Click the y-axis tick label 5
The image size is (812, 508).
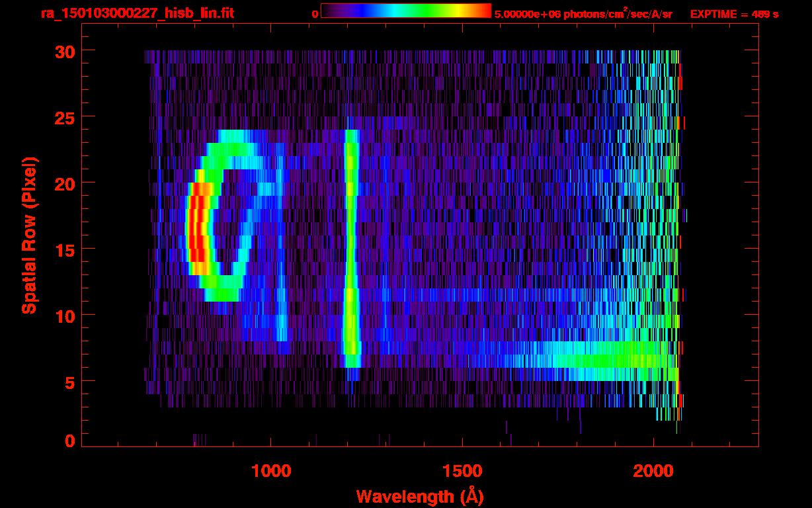[x=68, y=382]
